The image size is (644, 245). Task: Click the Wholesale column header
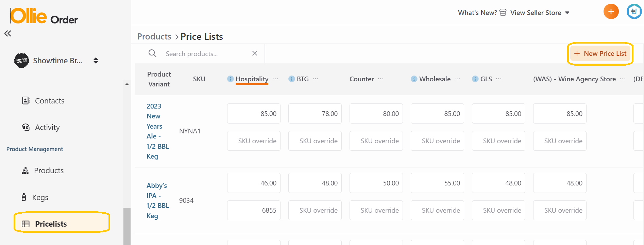(x=435, y=79)
